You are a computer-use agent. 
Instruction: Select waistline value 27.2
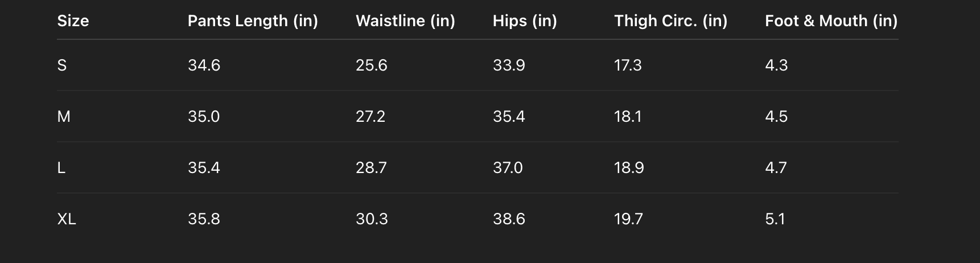[x=370, y=117]
